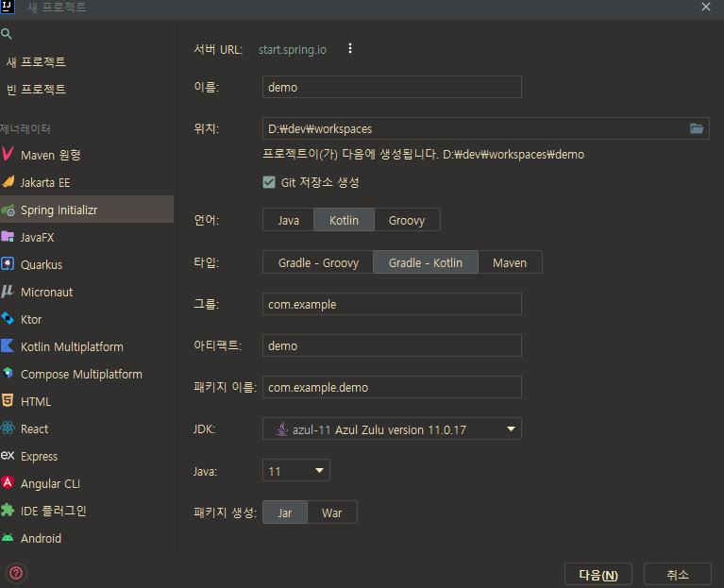Select the Spring Initializr generator
Viewport: 724px width, 588px height.
pyautogui.click(x=87, y=210)
